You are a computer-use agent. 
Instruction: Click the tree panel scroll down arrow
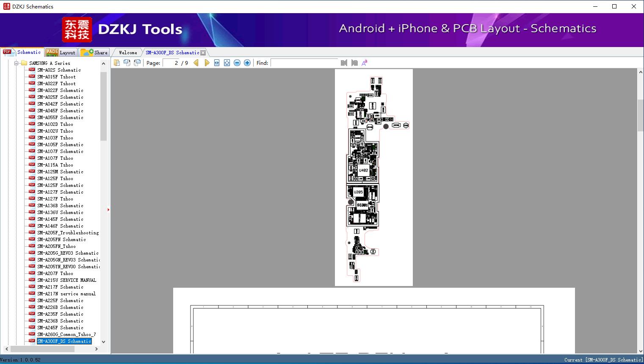pos(103,342)
